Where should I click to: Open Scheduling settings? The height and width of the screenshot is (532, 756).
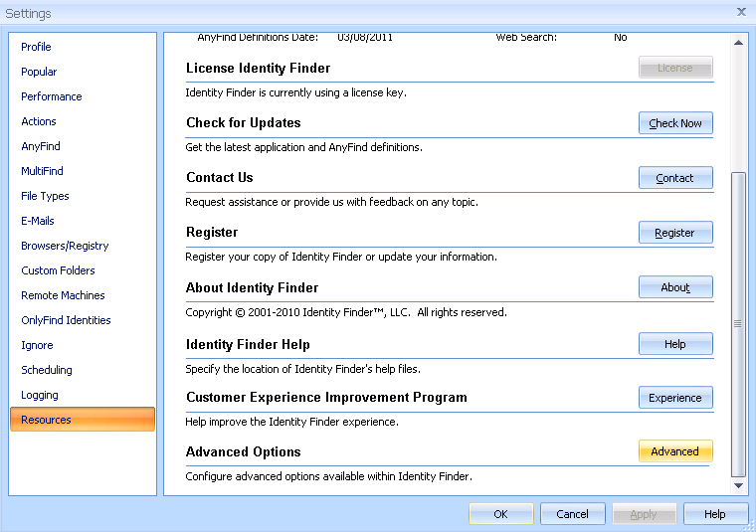[47, 370]
